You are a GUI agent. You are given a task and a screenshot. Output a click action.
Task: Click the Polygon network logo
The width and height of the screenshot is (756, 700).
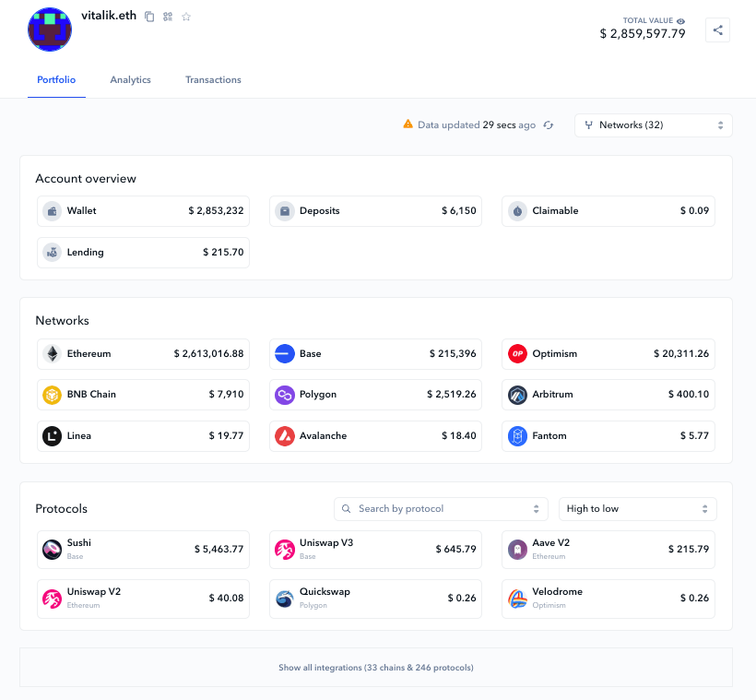pos(285,395)
